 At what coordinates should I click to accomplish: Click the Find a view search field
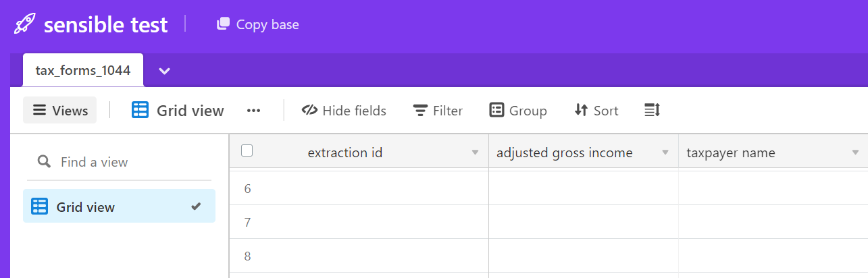[119, 162]
